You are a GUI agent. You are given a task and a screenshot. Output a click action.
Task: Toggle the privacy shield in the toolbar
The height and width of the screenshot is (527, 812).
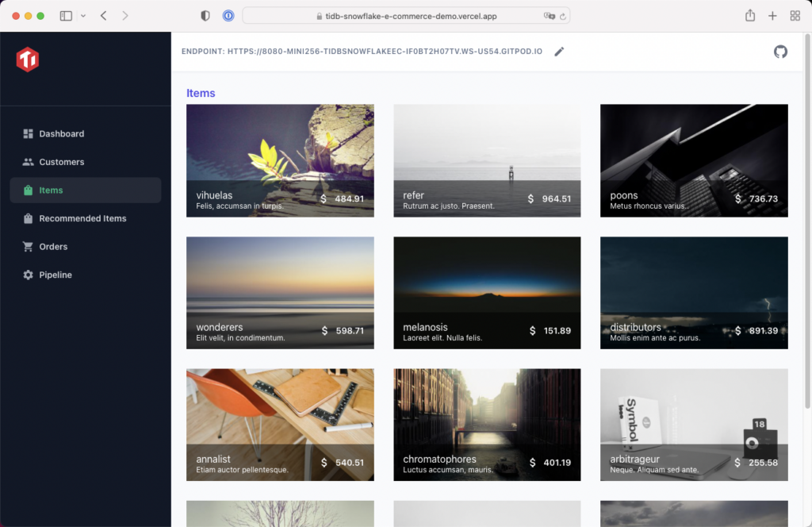(x=205, y=15)
